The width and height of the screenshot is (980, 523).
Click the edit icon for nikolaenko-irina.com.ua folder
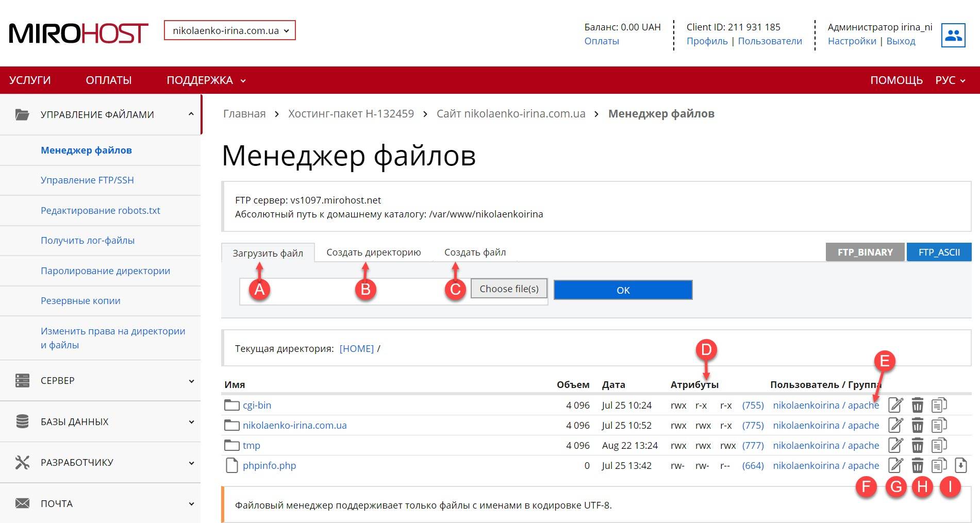click(895, 425)
